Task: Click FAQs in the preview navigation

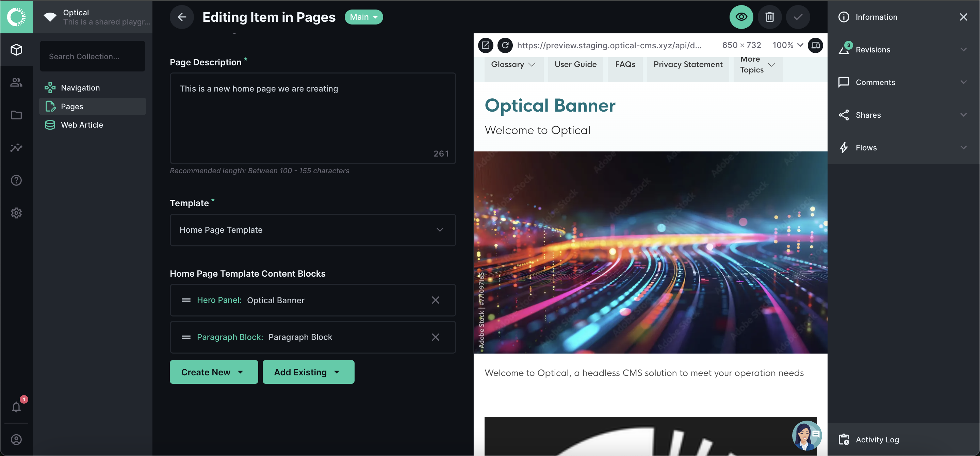Action: pyautogui.click(x=625, y=64)
